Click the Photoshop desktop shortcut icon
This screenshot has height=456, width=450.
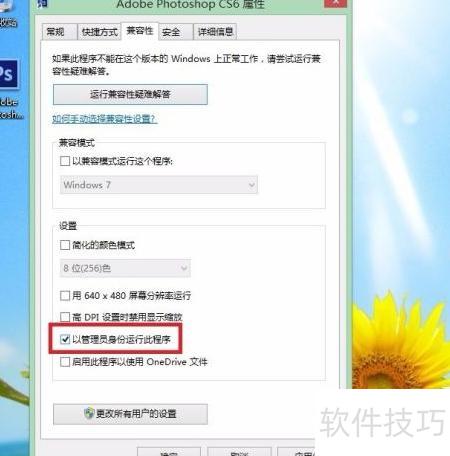[8, 74]
